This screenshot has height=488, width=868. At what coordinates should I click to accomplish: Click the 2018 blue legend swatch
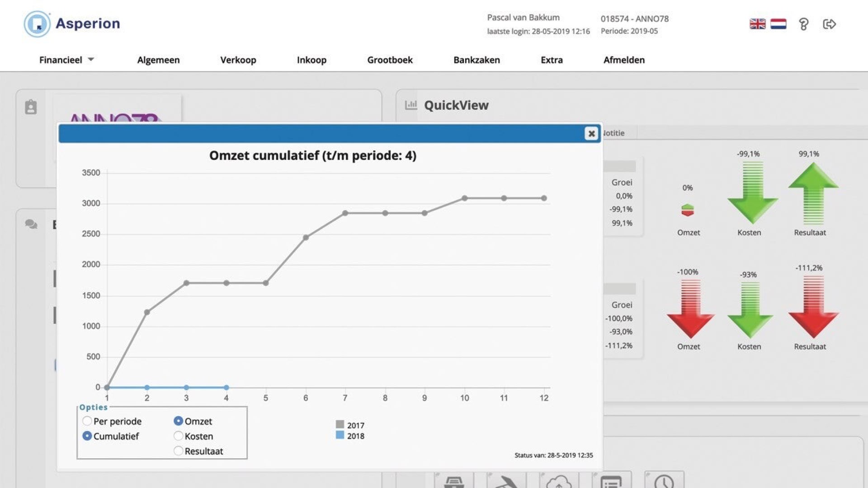pyautogui.click(x=340, y=436)
